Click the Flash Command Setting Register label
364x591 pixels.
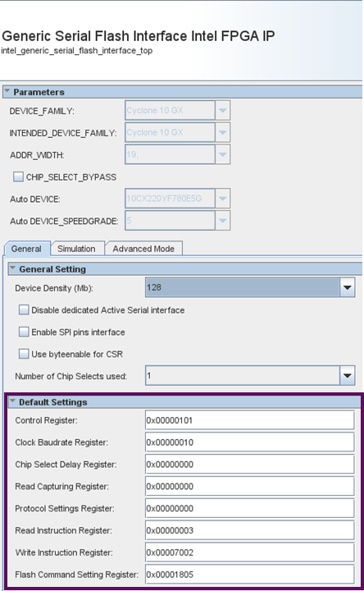(x=77, y=575)
